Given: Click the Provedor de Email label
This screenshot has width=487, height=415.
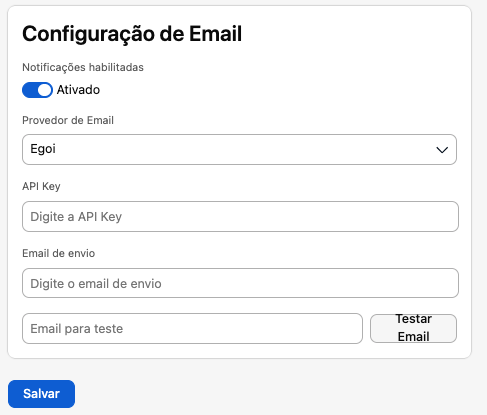Looking at the screenshot, I should 68,120.
